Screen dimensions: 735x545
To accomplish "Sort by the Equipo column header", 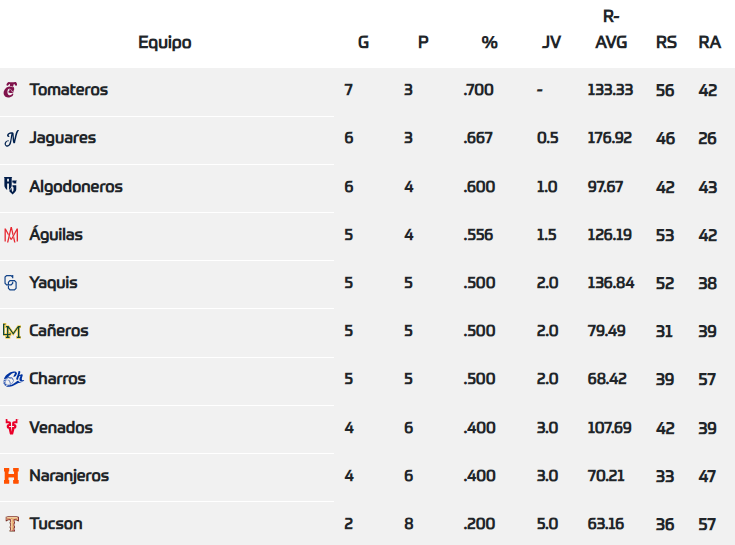I will click(165, 43).
